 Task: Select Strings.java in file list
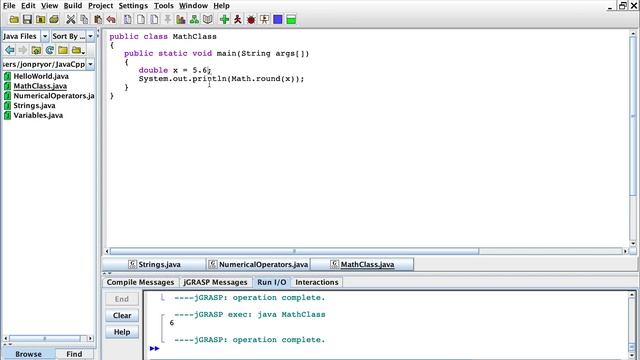point(30,106)
